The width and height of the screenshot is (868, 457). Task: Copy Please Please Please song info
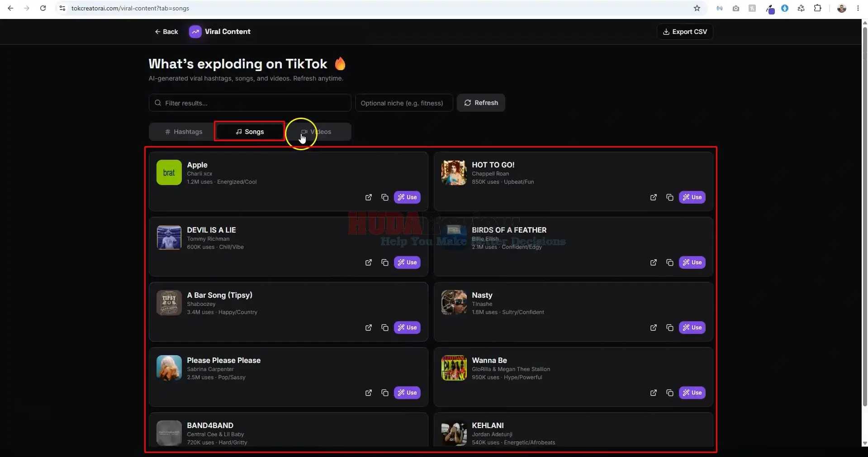385,393
